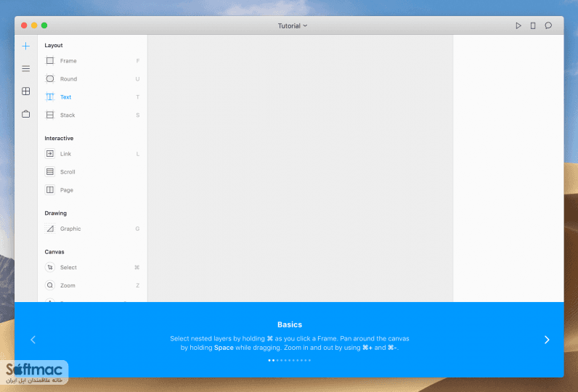Open the Tutorial title dropdown
Screen dimensions: 578x392
(293, 26)
